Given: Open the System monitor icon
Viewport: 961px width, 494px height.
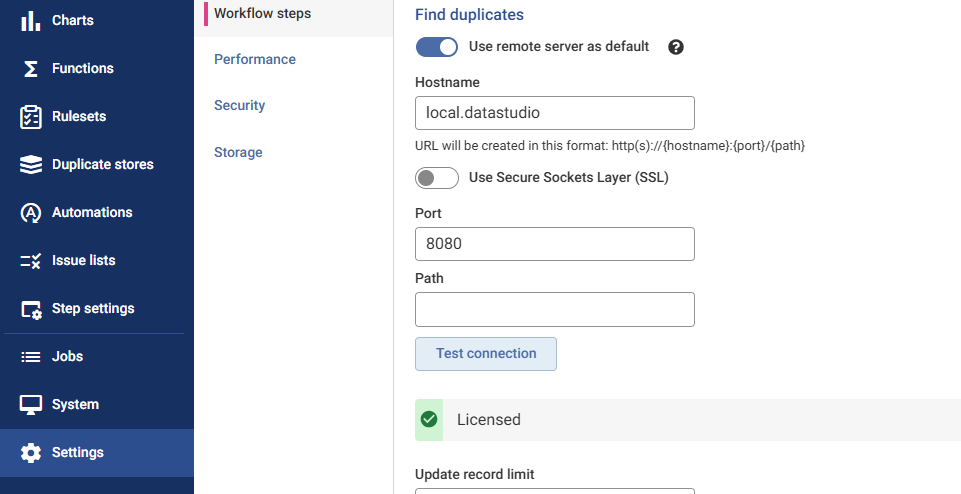Looking at the screenshot, I should tap(31, 404).
